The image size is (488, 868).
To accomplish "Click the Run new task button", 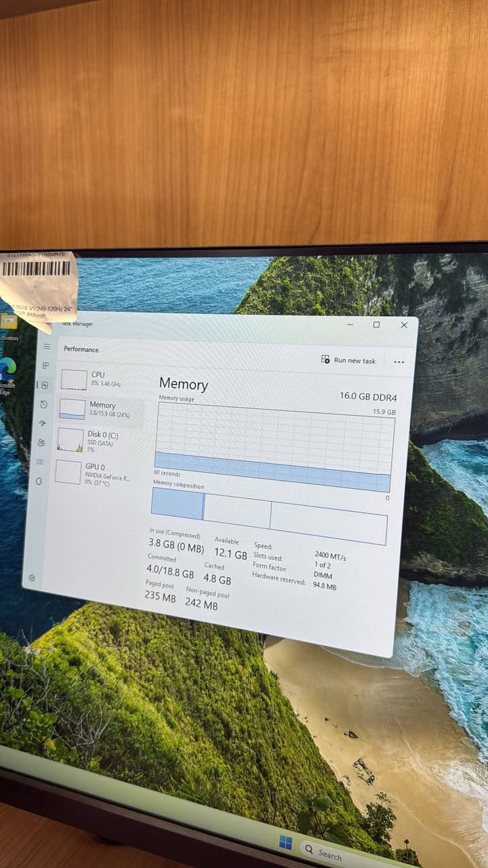I will click(348, 360).
